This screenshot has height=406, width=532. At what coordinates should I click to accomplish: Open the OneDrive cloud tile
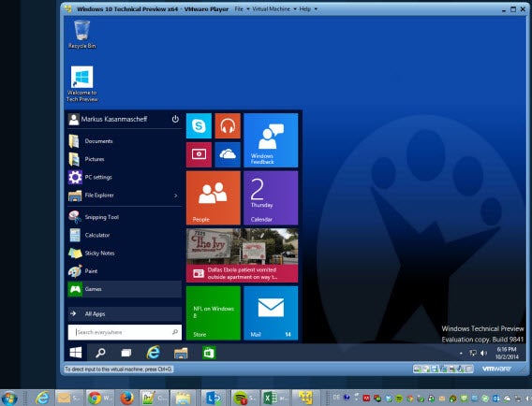(228, 154)
